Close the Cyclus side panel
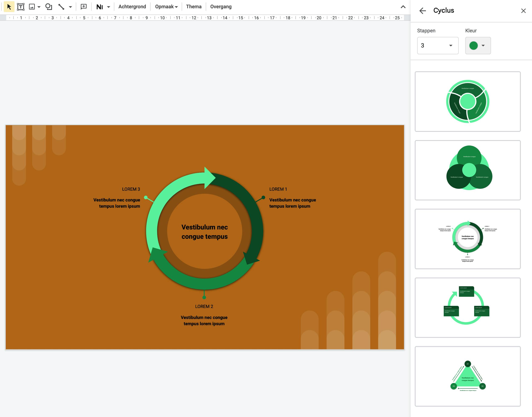This screenshot has width=532, height=417. pyautogui.click(x=523, y=11)
